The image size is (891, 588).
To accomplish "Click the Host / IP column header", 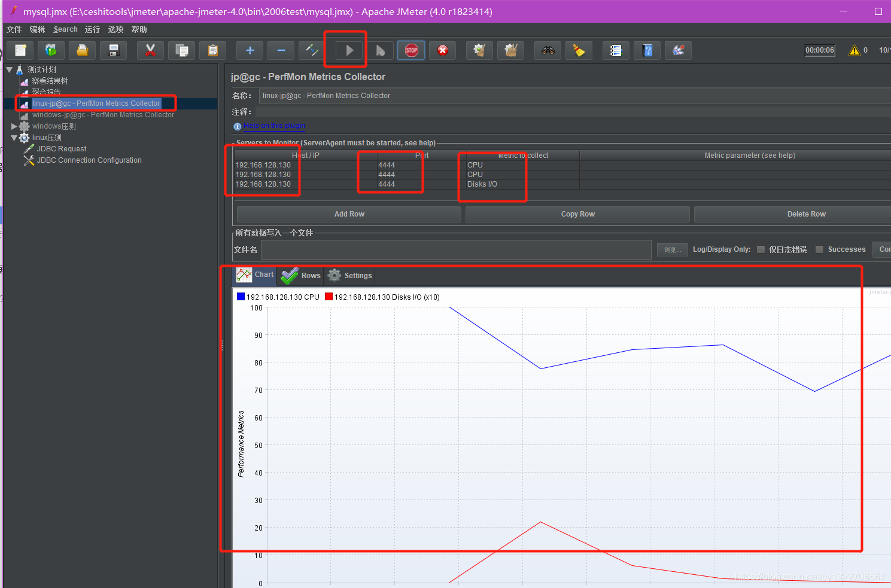I will pyautogui.click(x=306, y=156).
